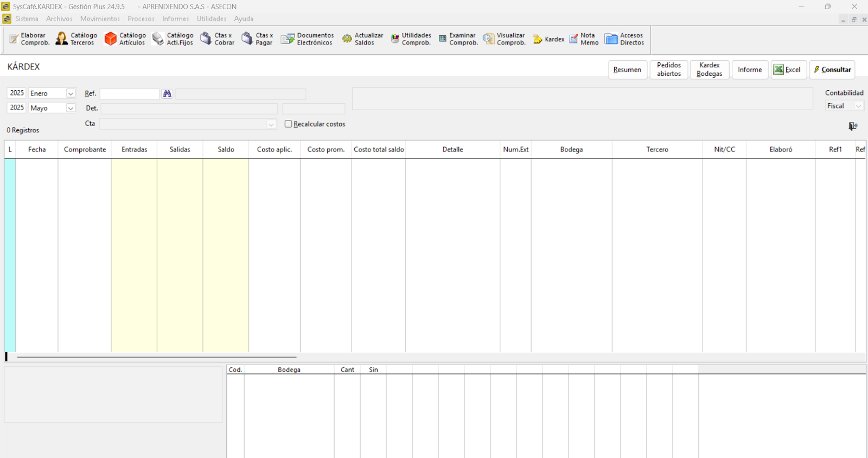This screenshot has height=458, width=868.
Task: Click Actualizar Saldos toolbar icon
Action: coord(362,39)
